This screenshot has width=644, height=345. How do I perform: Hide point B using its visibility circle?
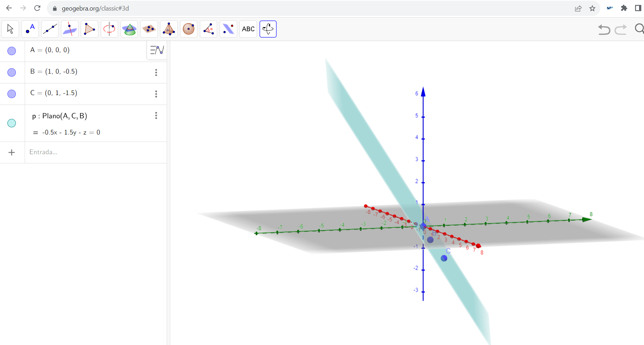click(12, 73)
